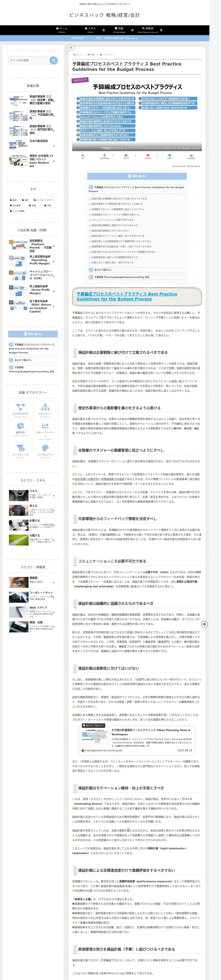This screenshot has width=221, height=980.
Task: Open related card その他の計画策定ツールとテクニック
Action: [x=137, y=740]
